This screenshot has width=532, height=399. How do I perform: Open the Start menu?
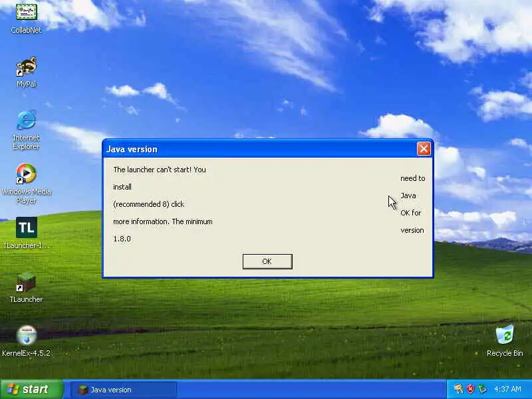[32, 389]
